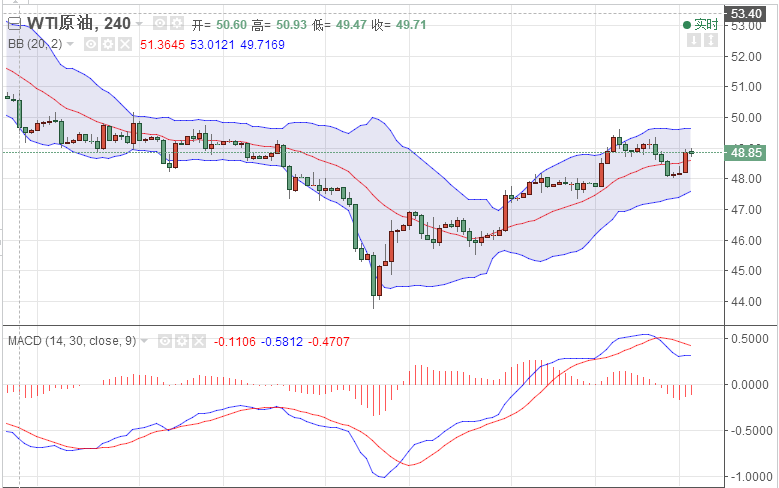Viewport: 779px width, 488px height.
Task: Click the MACD (14, 30, close, 9) label
Action: tap(72, 341)
